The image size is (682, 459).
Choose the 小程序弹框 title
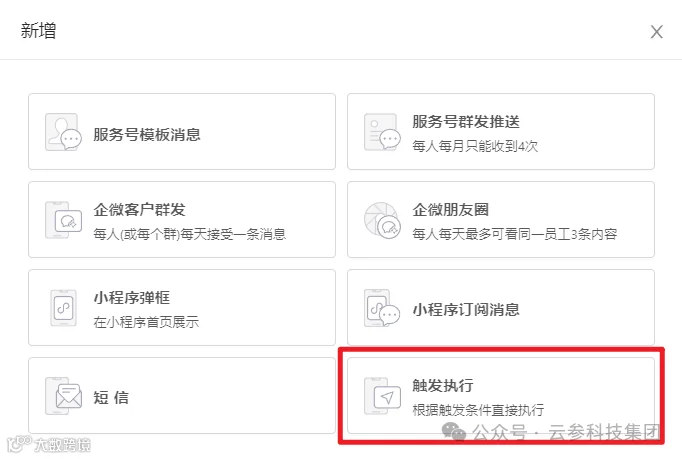(131, 298)
